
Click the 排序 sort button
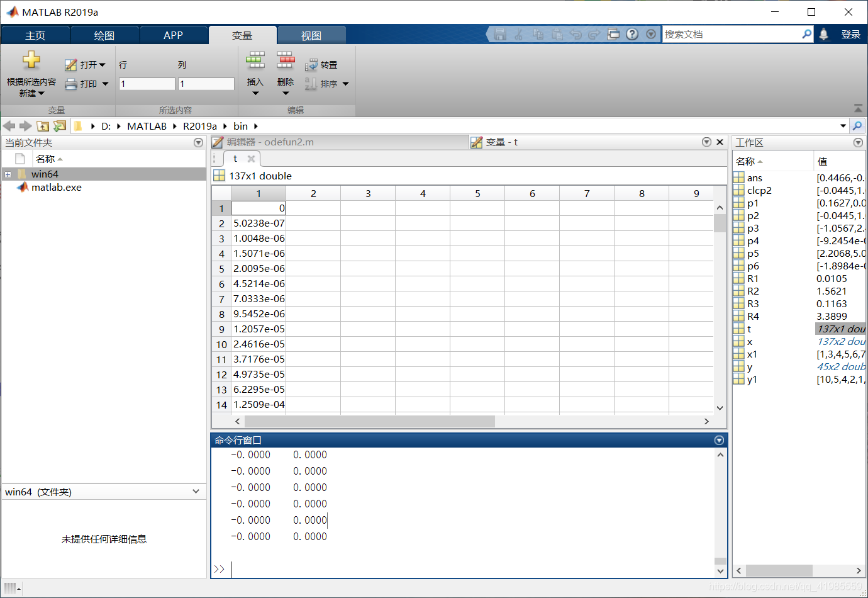pos(326,84)
